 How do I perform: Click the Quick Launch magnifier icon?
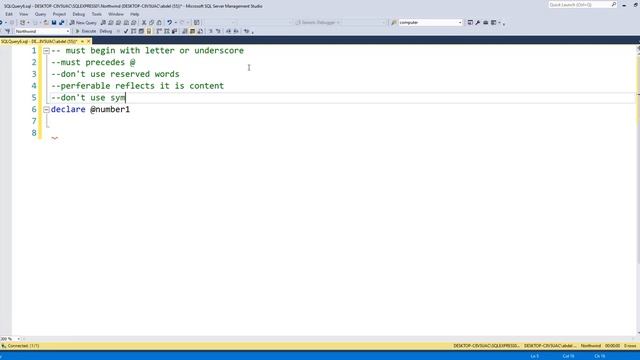(x=613, y=4)
